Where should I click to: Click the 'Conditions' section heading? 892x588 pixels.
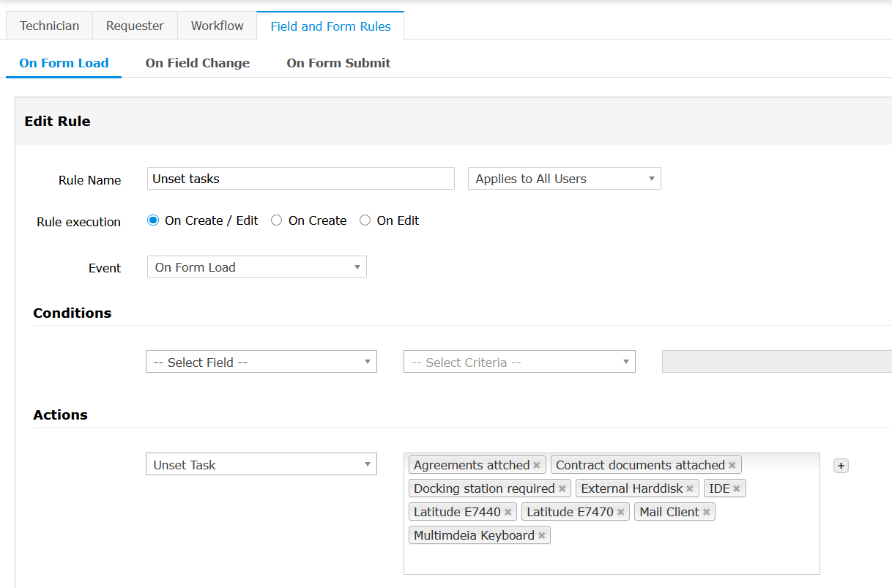pyautogui.click(x=73, y=313)
